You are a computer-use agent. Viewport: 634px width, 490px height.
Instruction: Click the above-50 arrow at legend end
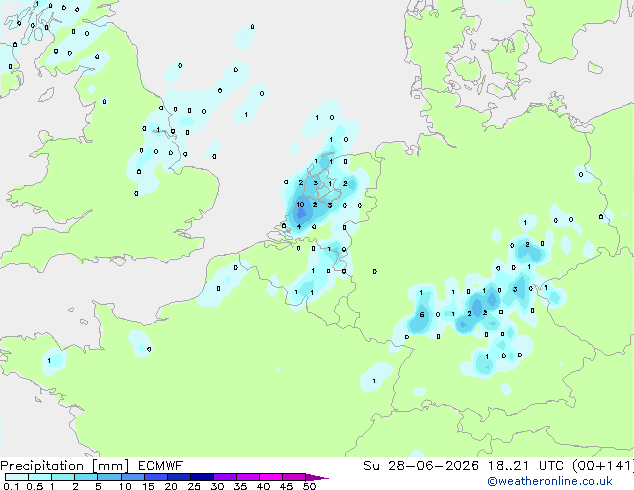[317, 477]
